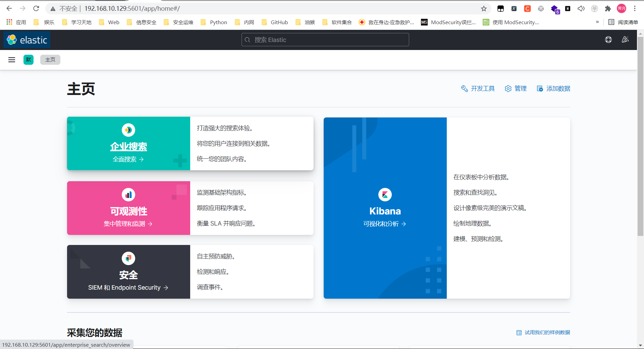The width and height of the screenshot is (644, 349).
Task: Click the Elastic logo
Action: [27, 40]
